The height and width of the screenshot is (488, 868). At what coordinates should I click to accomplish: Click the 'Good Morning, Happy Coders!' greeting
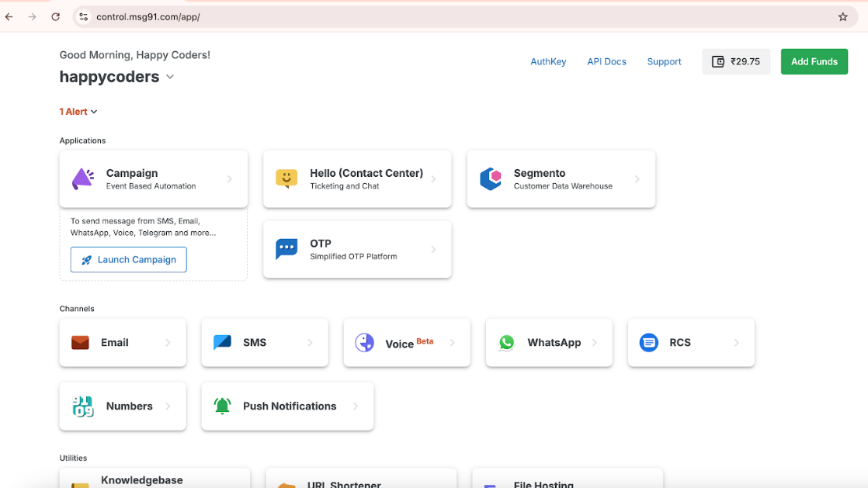[134, 55]
